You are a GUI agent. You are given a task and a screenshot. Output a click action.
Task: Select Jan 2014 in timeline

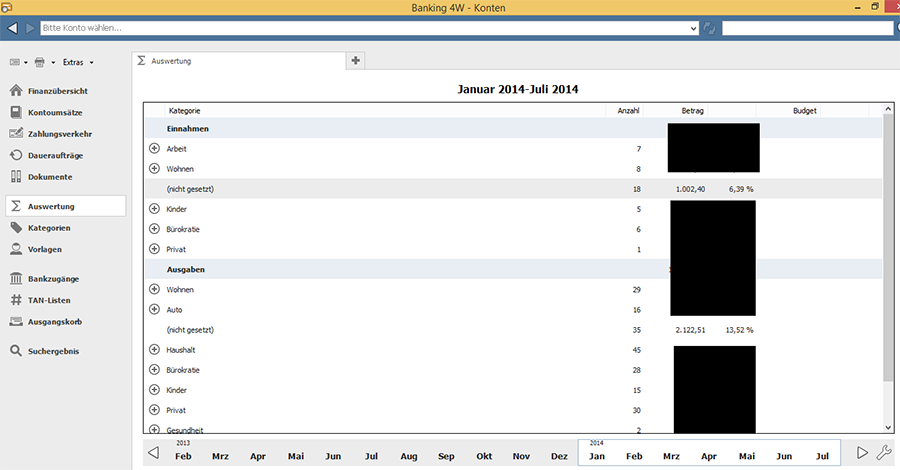(x=596, y=456)
